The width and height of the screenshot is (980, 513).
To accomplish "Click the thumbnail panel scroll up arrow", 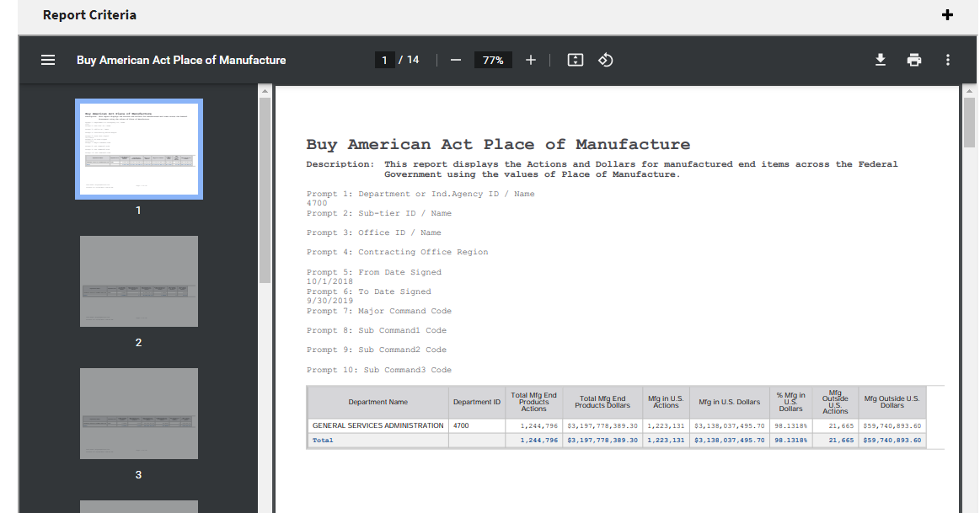I will pos(265,91).
